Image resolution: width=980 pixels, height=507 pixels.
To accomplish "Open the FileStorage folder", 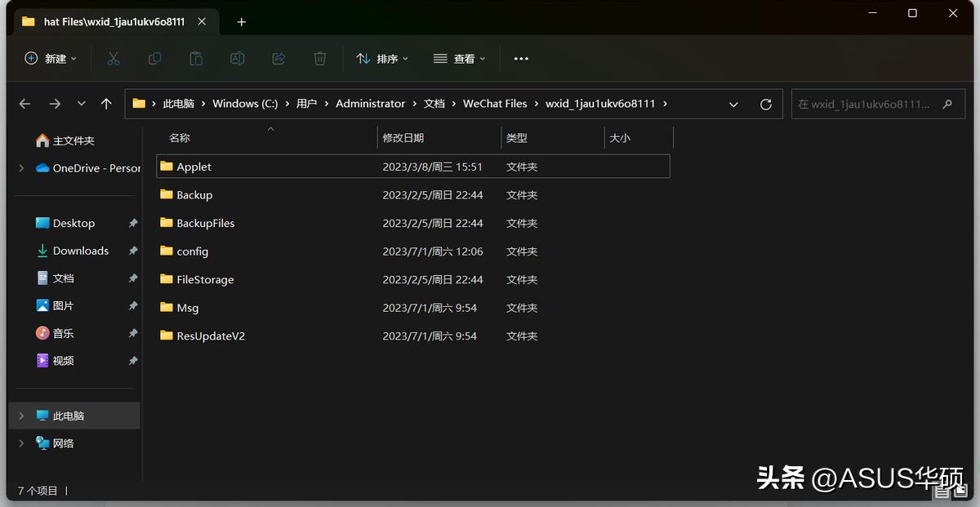I will [205, 279].
